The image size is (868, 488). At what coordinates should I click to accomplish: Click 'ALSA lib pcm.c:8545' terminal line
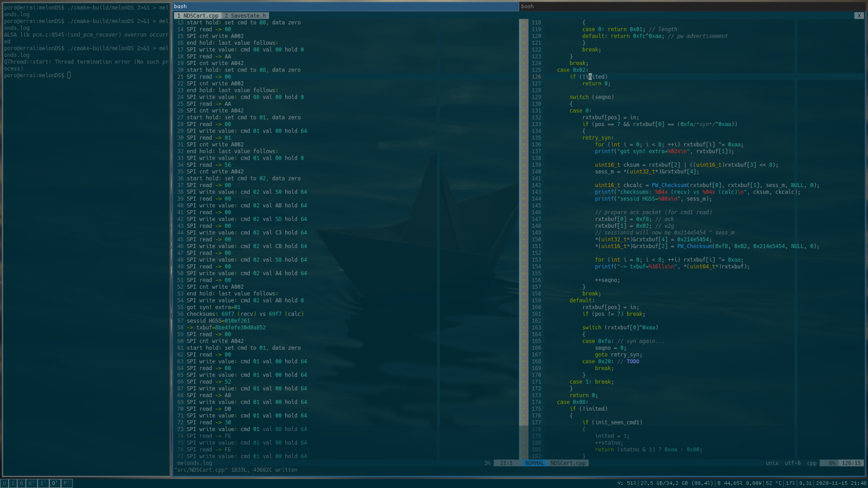(x=86, y=38)
